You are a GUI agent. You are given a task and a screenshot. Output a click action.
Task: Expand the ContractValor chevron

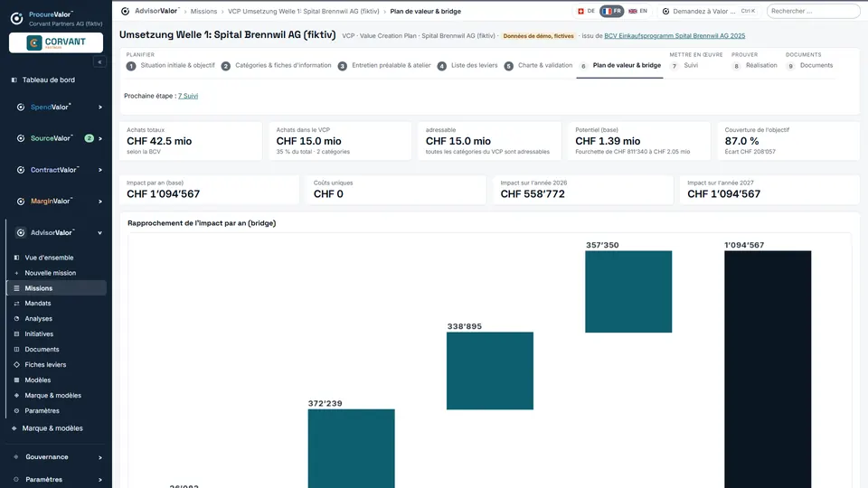(x=100, y=170)
